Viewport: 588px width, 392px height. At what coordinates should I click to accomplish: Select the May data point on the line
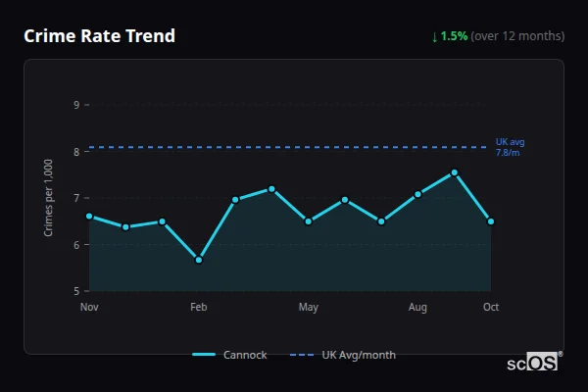click(309, 221)
